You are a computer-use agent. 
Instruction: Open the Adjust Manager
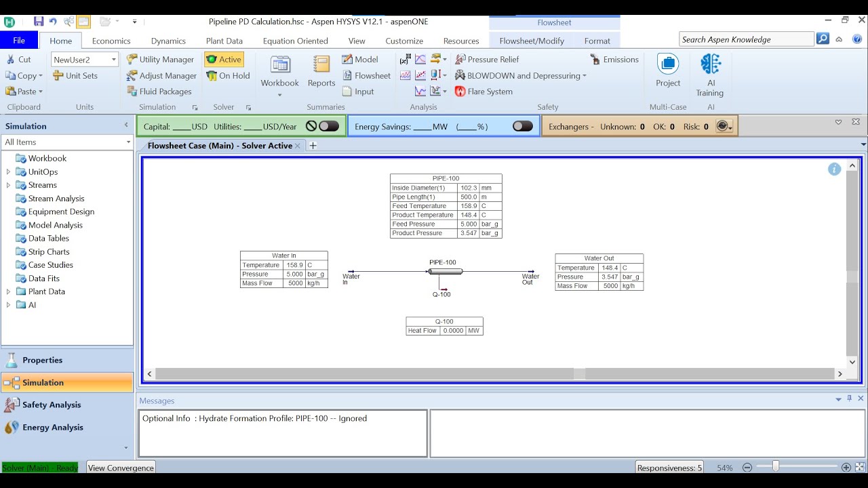click(x=162, y=76)
